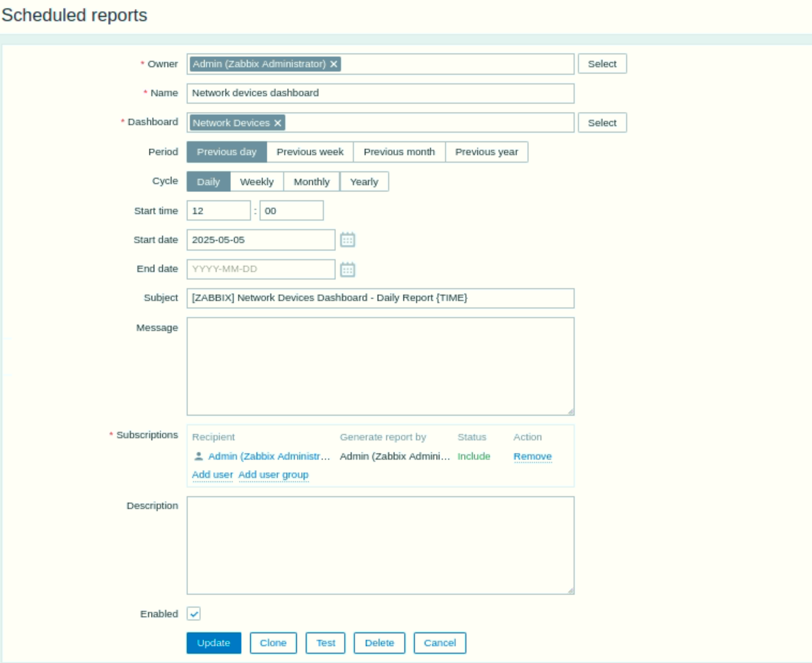The width and height of the screenshot is (812, 663).
Task: Focus the Start time hour field
Action: [218, 211]
